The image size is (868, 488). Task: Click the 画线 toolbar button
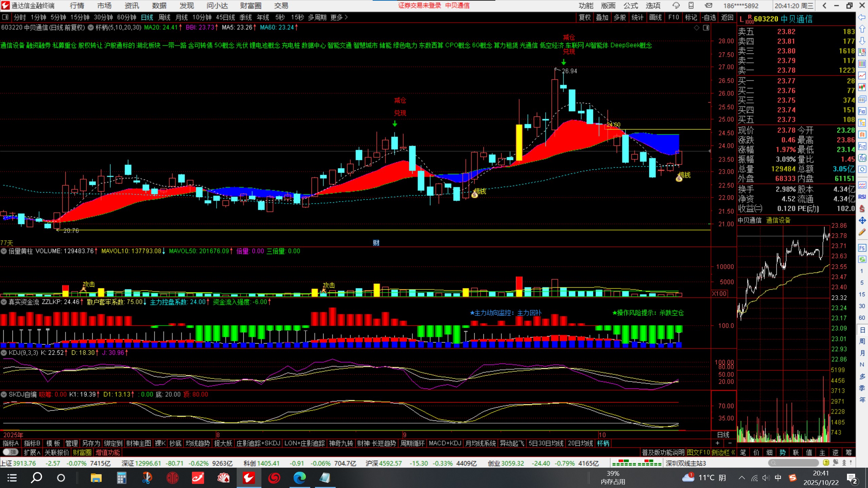point(655,17)
